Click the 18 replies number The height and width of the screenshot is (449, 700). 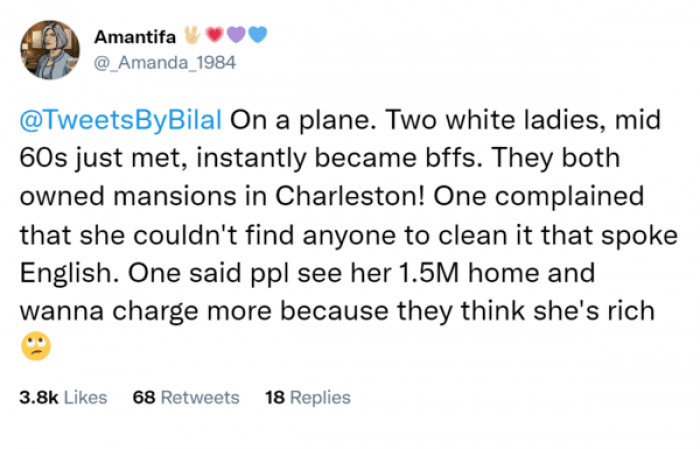click(x=273, y=397)
